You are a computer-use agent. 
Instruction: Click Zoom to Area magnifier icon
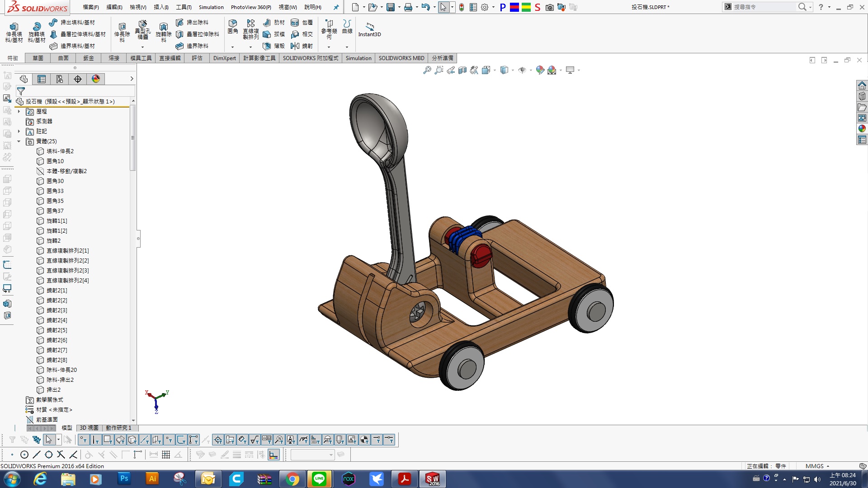tap(439, 70)
